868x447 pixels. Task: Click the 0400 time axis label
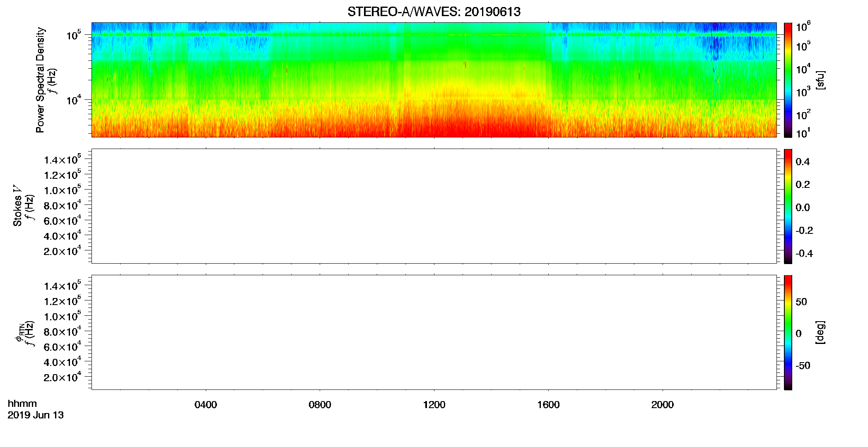[206, 405]
